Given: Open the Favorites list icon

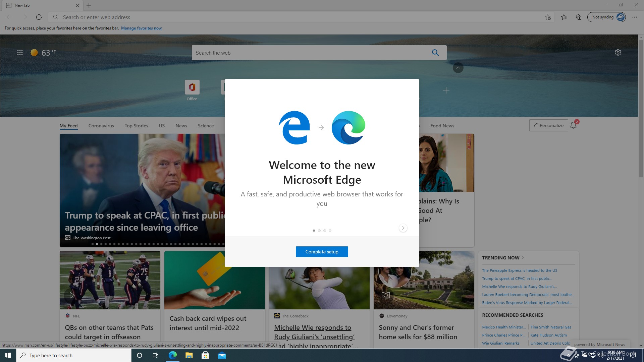Looking at the screenshot, I should [x=564, y=17].
